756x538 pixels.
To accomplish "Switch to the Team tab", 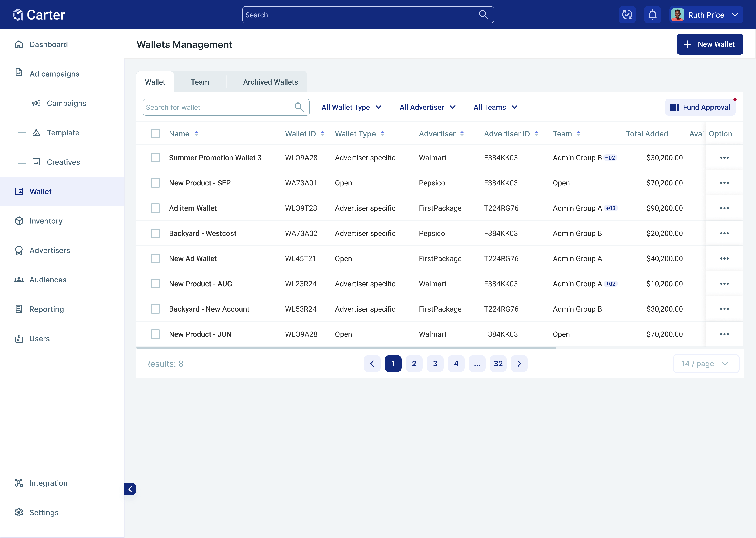I will click(200, 82).
